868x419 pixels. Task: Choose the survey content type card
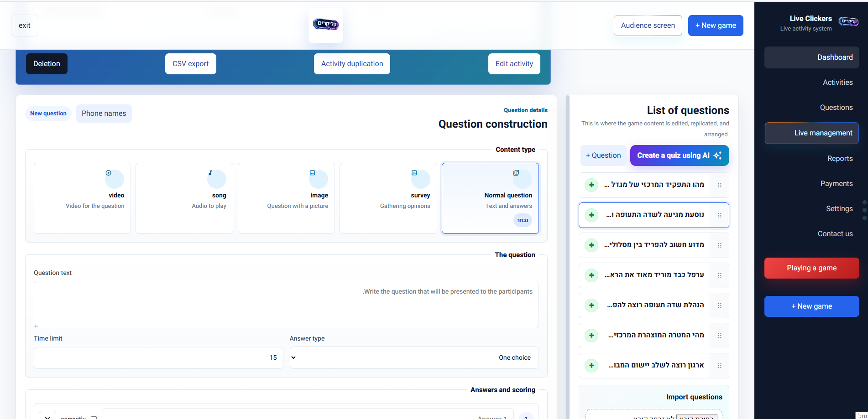pos(388,198)
